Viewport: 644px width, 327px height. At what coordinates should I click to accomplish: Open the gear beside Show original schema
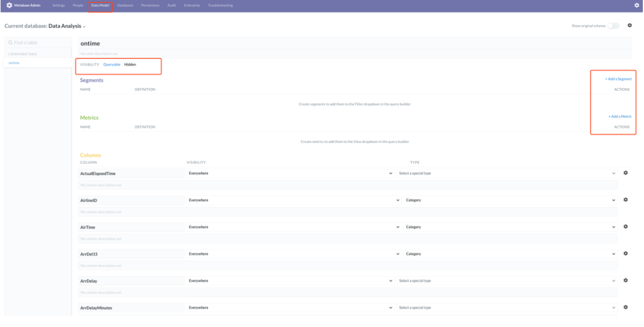click(x=630, y=26)
